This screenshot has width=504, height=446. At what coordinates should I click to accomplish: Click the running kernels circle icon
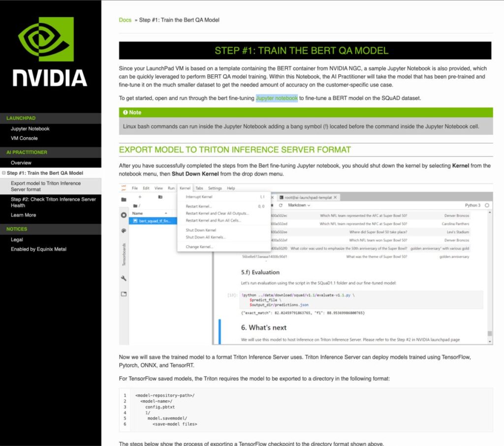click(124, 215)
